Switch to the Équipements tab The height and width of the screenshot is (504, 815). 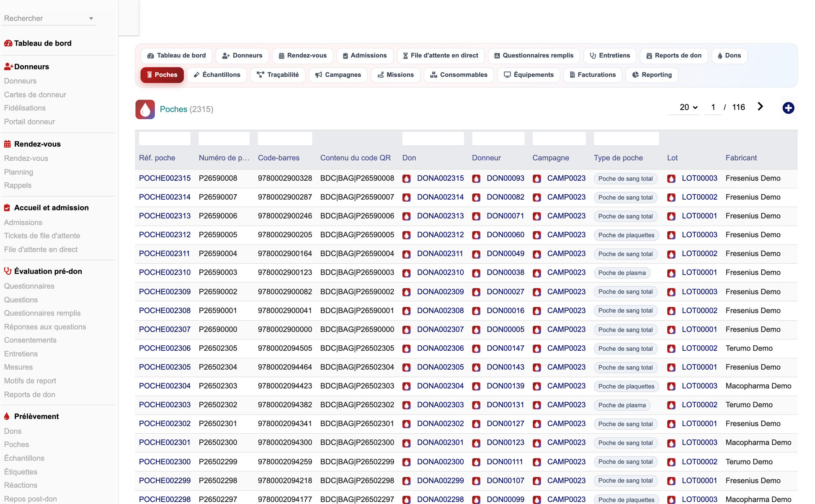pyautogui.click(x=529, y=75)
